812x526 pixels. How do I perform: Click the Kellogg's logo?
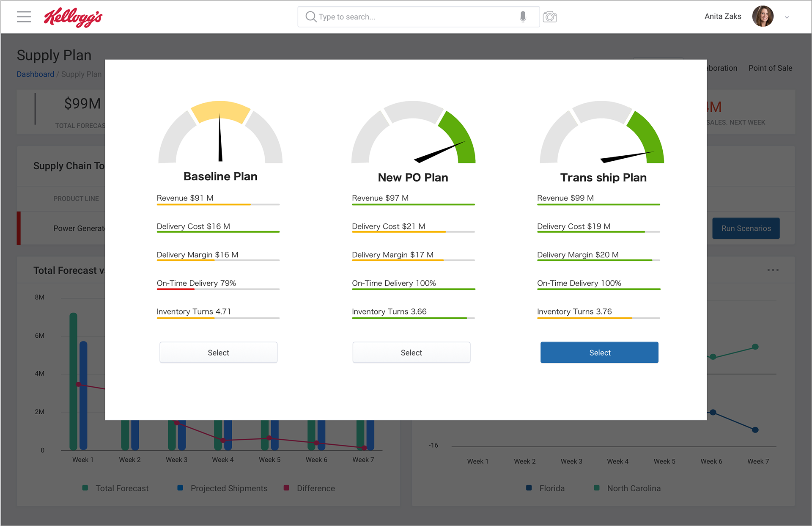click(x=73, y=17)
